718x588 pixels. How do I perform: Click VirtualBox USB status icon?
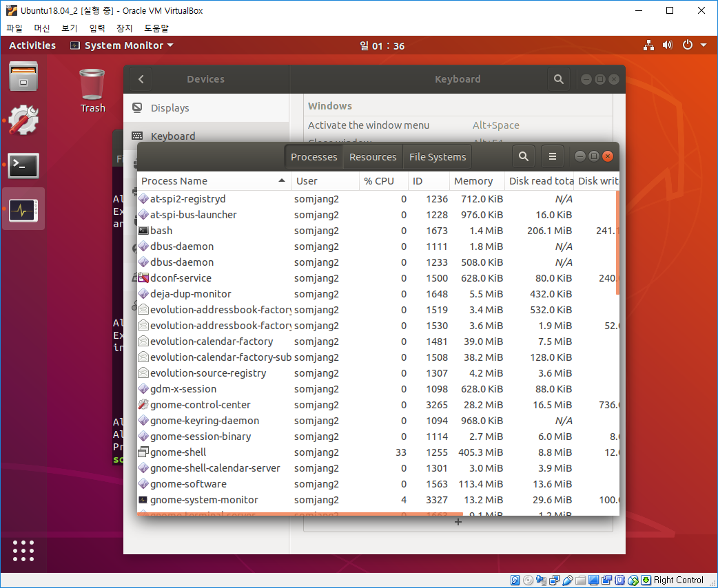pyautogui.click(x=567, y=580)
